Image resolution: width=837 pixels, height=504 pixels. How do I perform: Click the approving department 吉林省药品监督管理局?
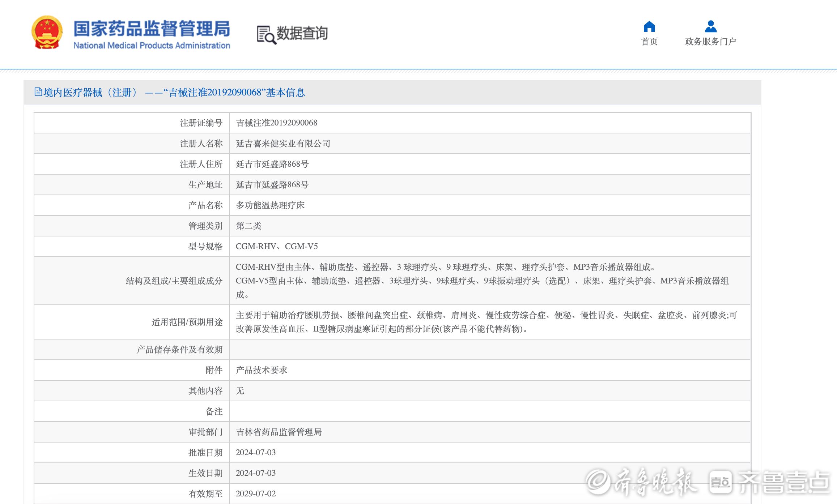pyautogui.click(x=279, y=432)
